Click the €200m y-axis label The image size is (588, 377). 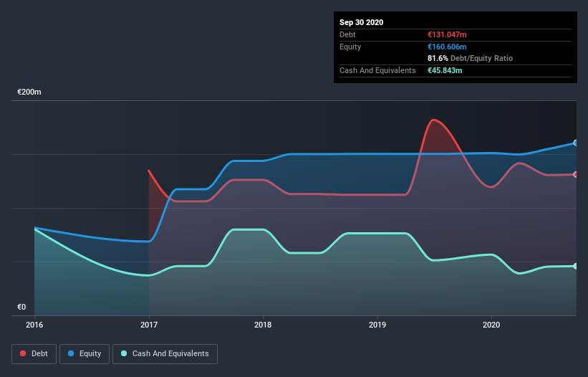point(29,92)
